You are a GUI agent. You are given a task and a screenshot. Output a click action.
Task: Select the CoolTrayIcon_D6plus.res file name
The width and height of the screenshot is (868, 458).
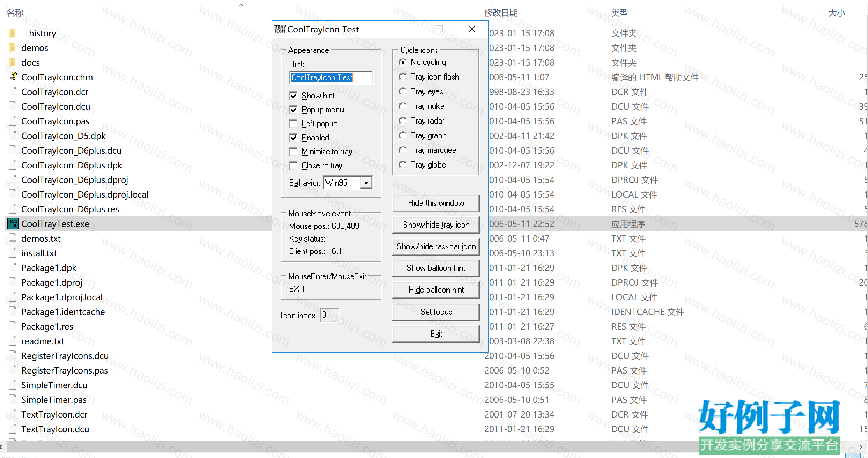coord(70,209)
